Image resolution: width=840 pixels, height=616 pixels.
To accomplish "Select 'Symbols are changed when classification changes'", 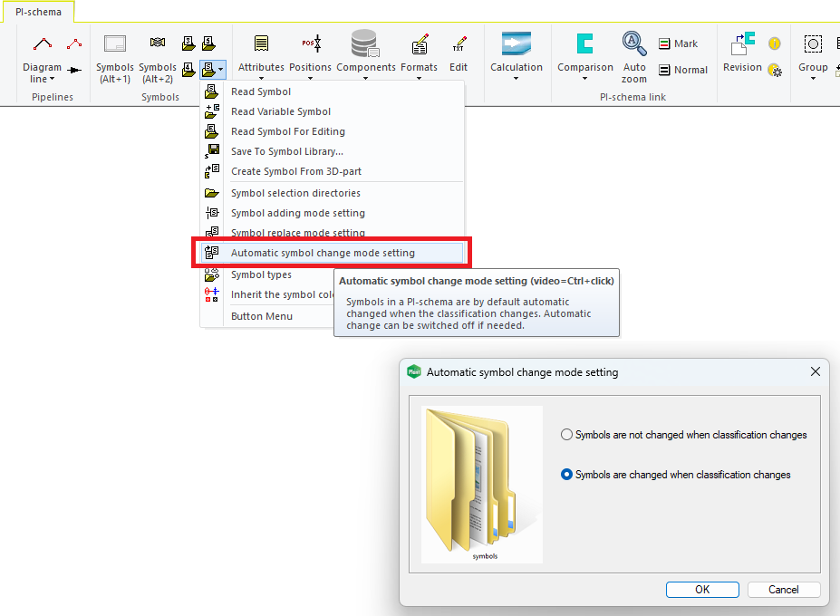I will 567,475.
